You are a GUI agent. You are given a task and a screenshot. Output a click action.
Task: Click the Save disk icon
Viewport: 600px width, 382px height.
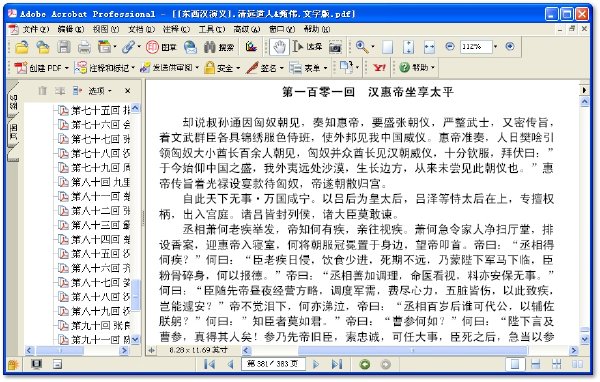click(64, 47)
